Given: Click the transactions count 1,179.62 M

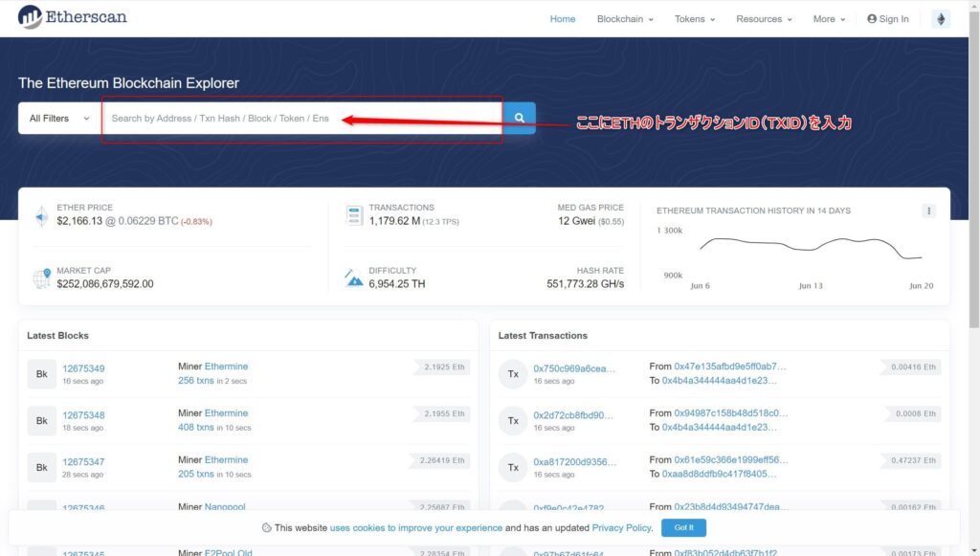Looking at the screenshot, I should [x=394, y=221].
